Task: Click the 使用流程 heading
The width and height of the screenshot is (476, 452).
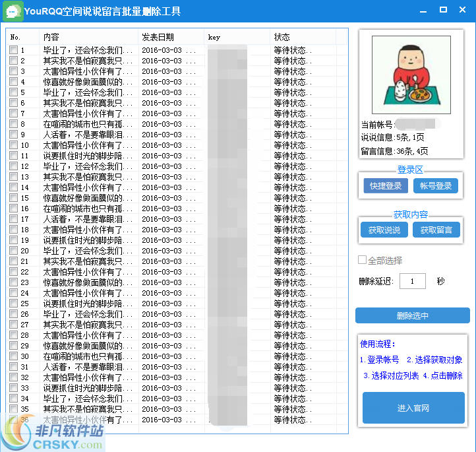Action: [x=377, y=344]
